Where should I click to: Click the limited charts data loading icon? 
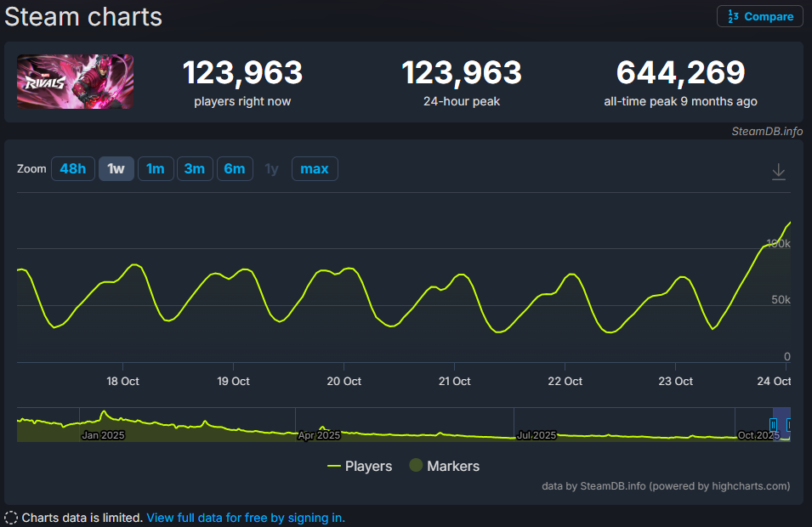coord(11,518)
